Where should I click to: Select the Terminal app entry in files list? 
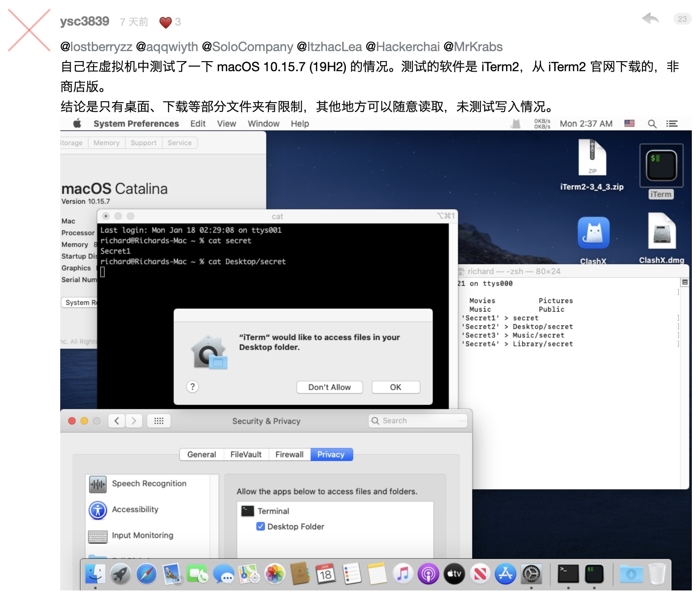click(335, 511)
